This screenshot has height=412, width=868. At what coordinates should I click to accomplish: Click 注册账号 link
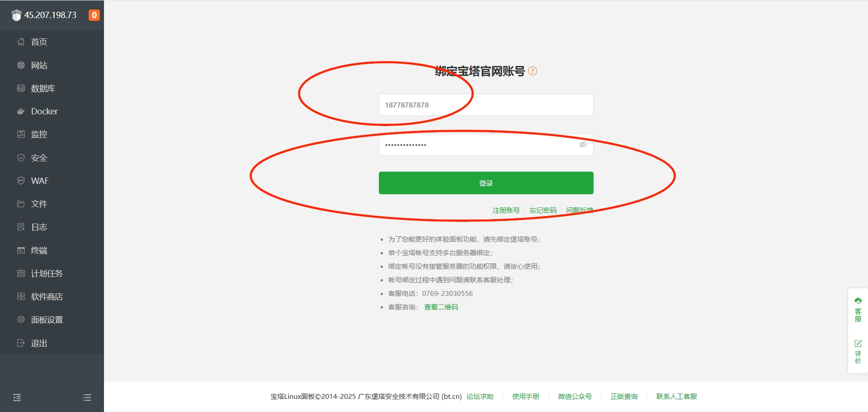click(x=506, y=211)
